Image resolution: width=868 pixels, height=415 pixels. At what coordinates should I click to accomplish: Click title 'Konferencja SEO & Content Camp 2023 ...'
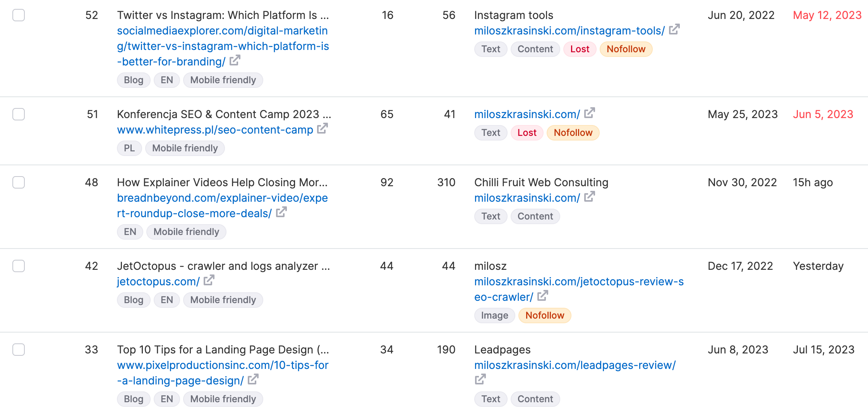point(224,114)
